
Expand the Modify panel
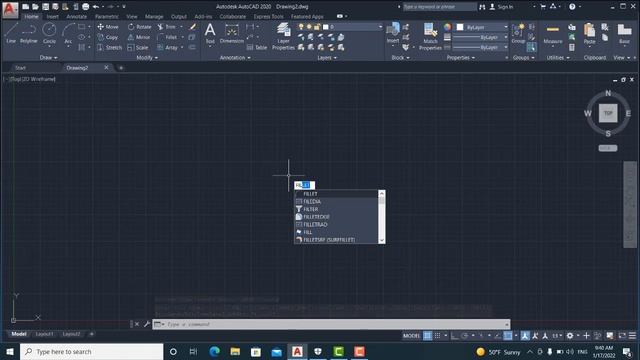[147, 58]
